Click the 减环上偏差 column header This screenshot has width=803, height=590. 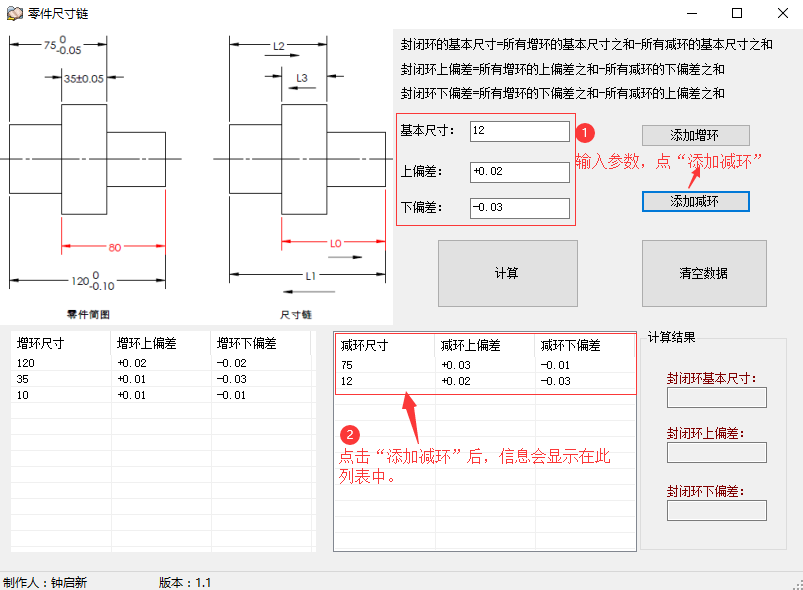point(485,345)
